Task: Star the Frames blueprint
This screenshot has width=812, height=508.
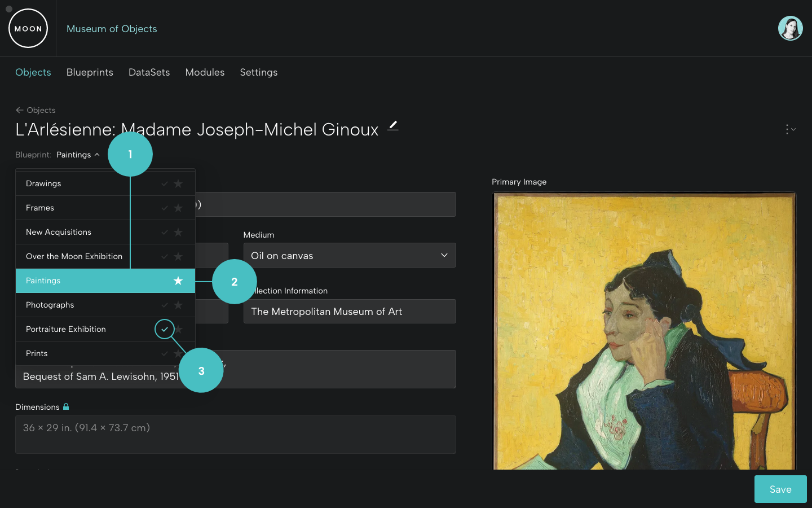Action: (178, 208)
